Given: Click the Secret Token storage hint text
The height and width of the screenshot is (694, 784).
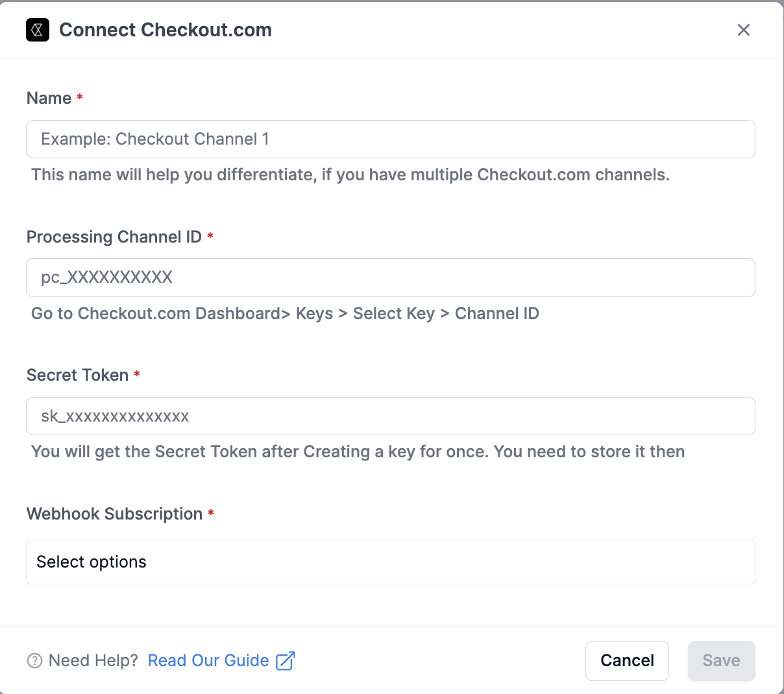Looking at the screenshot, I should pos(358,451).
